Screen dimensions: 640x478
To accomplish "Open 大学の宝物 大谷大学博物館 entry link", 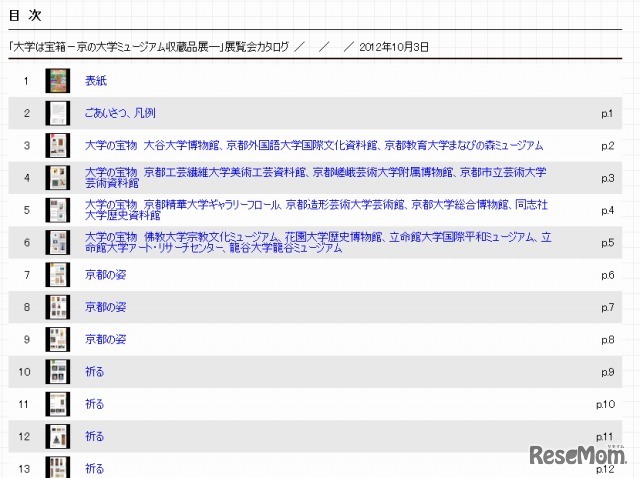I will tap(314, 145).
